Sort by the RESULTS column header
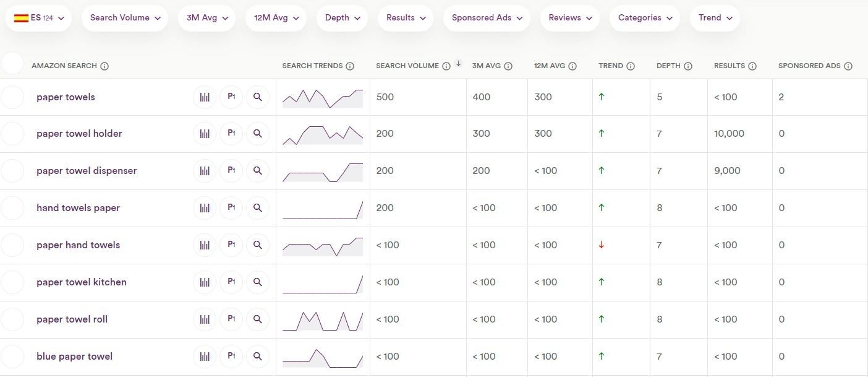868x377 pixels. 730,66
